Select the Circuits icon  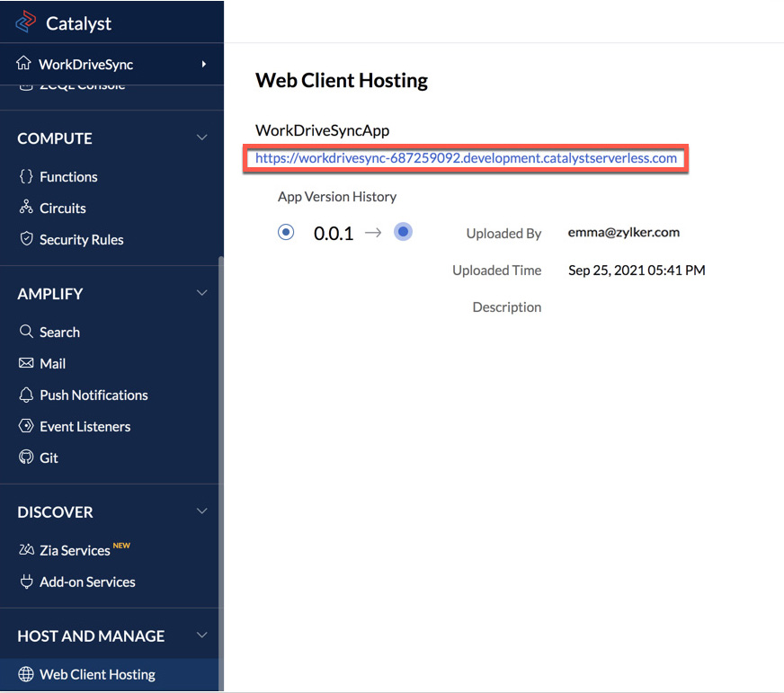[27, 208]
